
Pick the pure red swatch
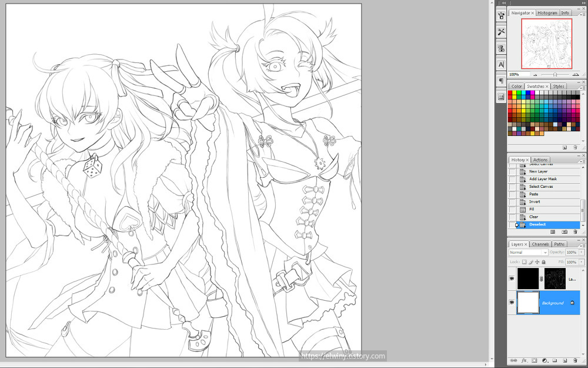pos(510,92)
